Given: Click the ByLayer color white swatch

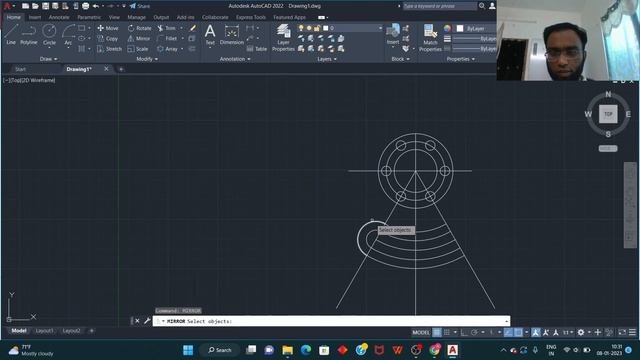Looking at the screenshot, I should coord(460,28).
